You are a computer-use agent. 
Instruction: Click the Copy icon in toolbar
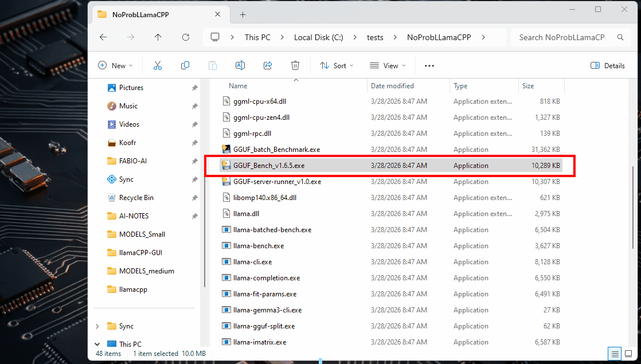(x=185, y=65)
